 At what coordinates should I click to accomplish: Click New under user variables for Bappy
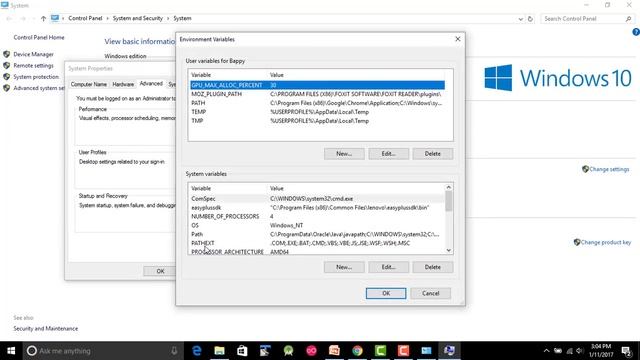click(344, 154)
